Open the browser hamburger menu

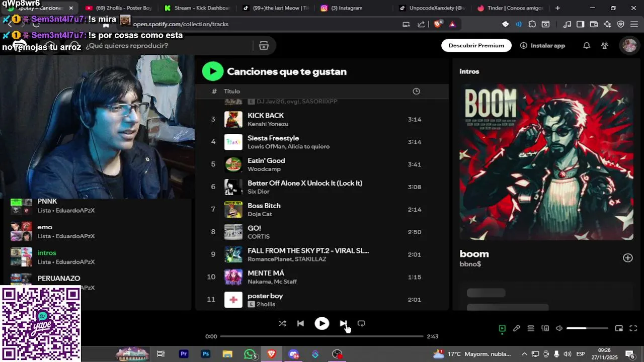point(634,24)
